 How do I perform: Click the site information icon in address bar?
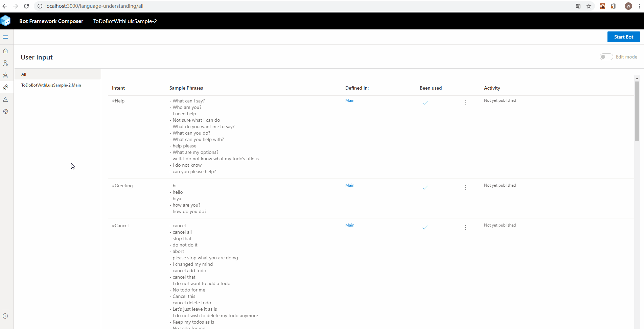point(40,6)
